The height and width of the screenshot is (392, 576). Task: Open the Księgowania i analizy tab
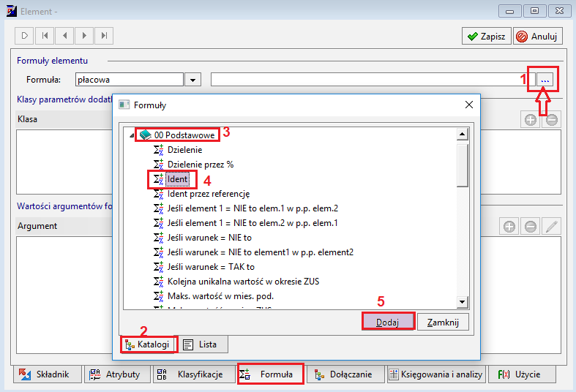436,374
